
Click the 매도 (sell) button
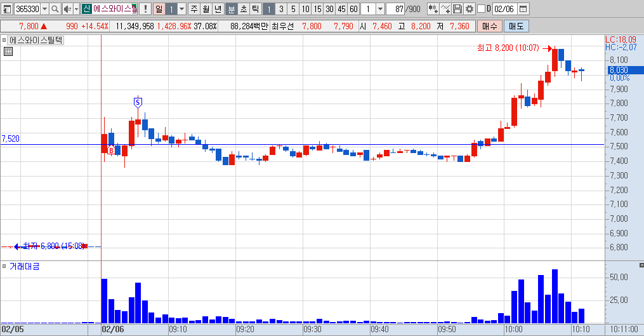tap(516, 26)
